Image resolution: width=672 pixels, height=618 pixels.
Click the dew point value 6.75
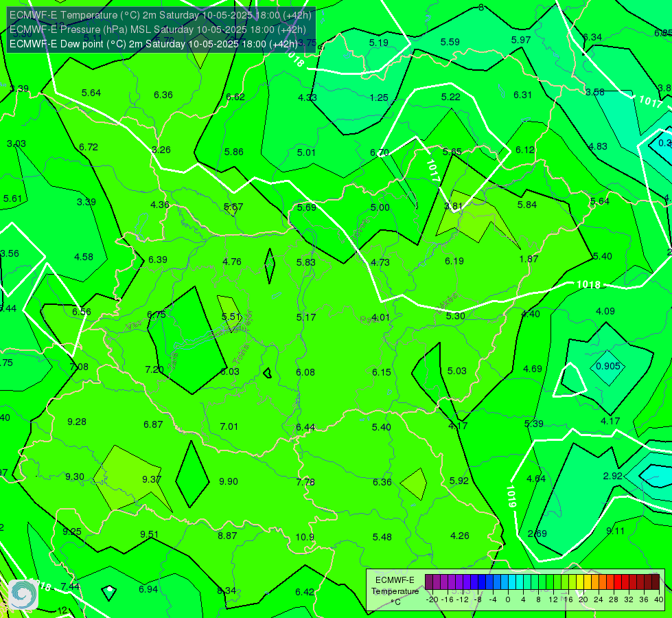[x=157, y=314]
